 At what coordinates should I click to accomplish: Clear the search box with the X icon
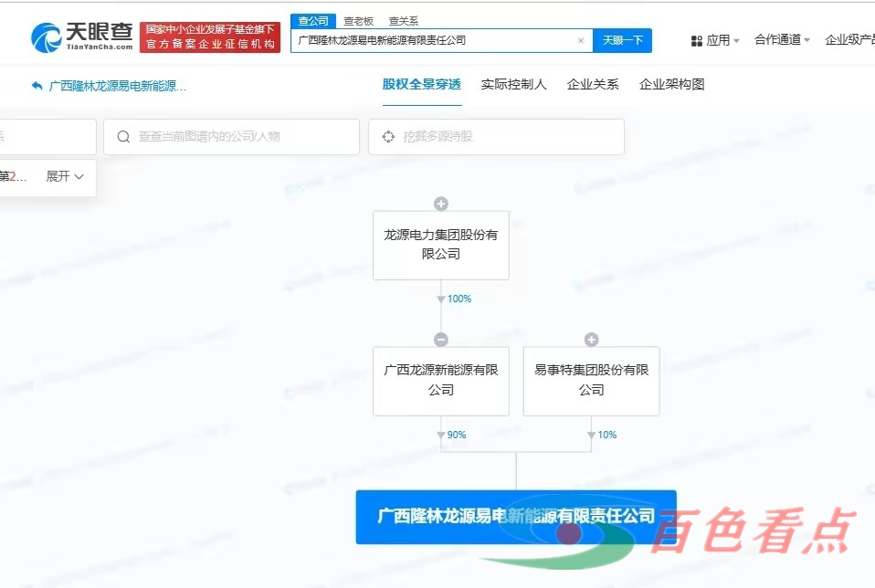[x=581, y=41]
